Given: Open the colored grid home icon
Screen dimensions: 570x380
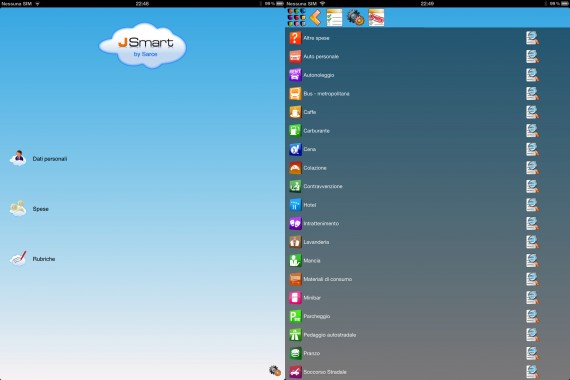Looking at the screenshot, I should pyautogui.click(x=296, y=17).
